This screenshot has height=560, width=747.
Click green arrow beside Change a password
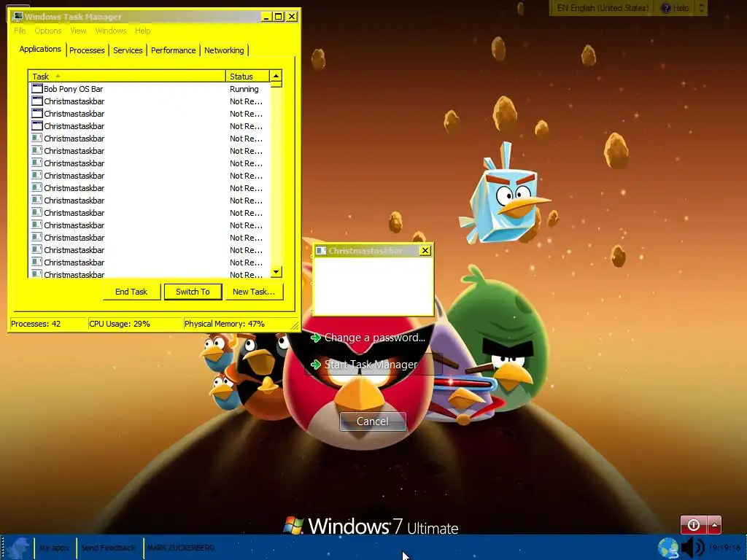[x=315, y=338]
